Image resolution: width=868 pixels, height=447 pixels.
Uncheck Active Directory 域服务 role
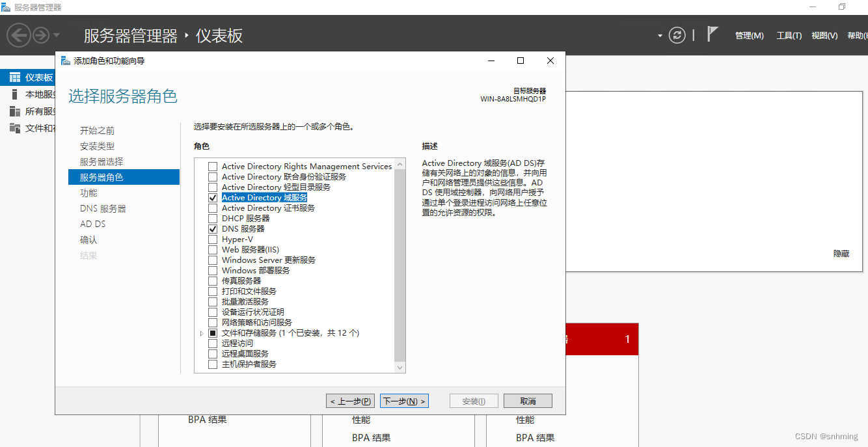click(213, 198)
